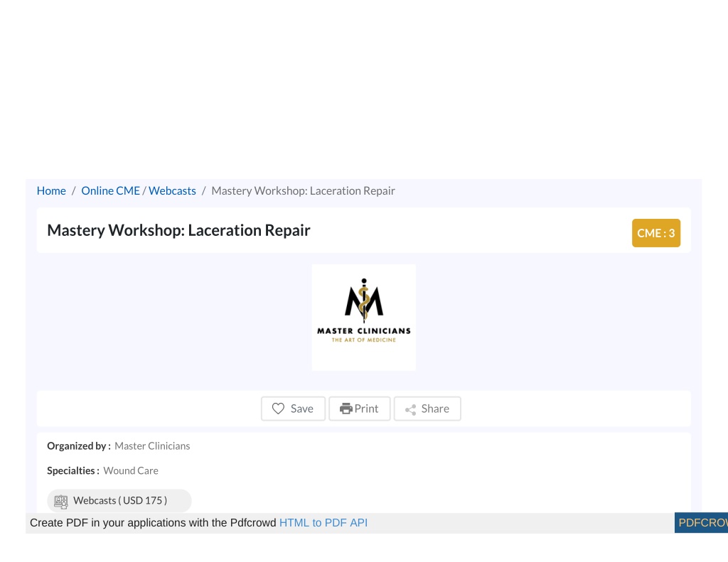728x562 pixels.
Task: Open the Home breadcrumb link
Action: pyautogui.click(x=51, y=190)
